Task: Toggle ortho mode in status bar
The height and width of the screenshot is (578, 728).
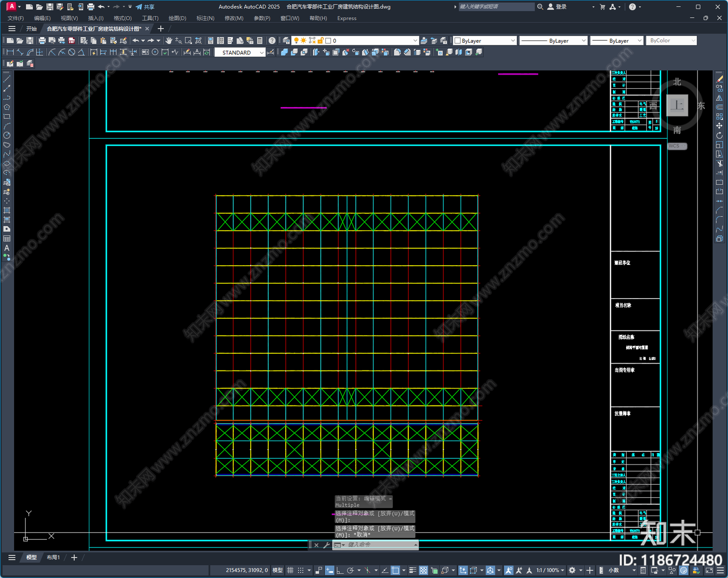Action: coord(339,570)
